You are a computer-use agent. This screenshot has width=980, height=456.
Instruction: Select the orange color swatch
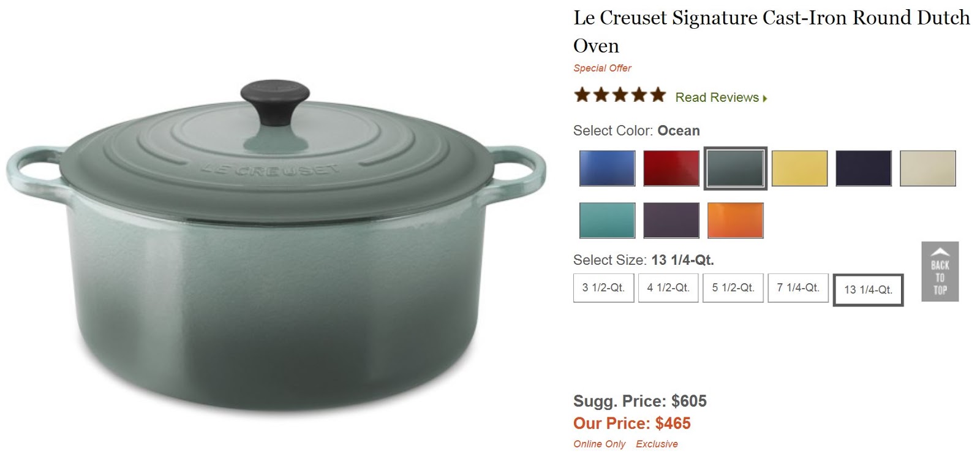[x=735, y=220]
